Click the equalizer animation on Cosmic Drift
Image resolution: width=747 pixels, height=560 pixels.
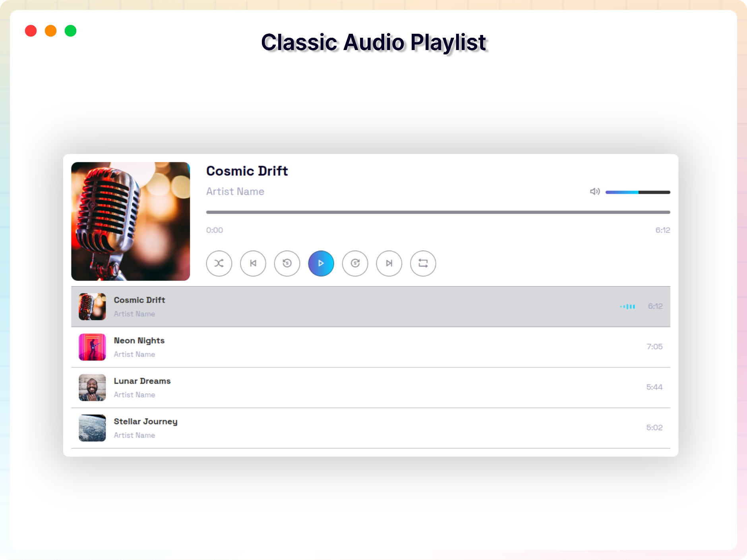coord(627,306)
